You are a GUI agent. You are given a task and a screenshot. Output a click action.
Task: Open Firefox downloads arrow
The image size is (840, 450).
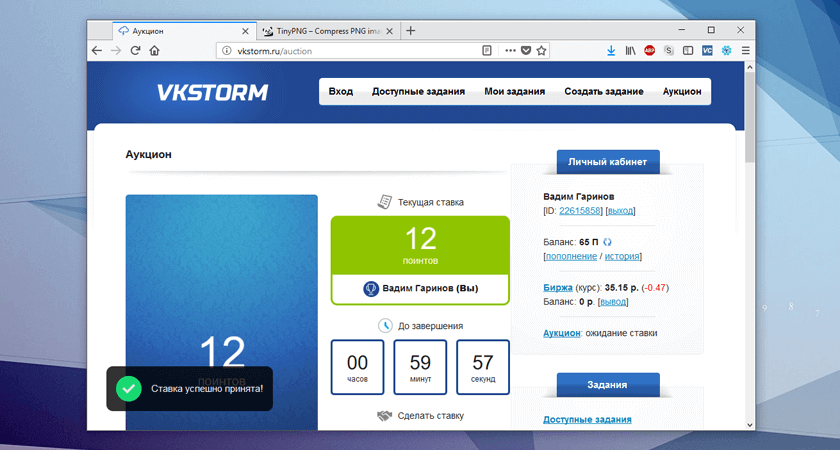tap(611, 50)
